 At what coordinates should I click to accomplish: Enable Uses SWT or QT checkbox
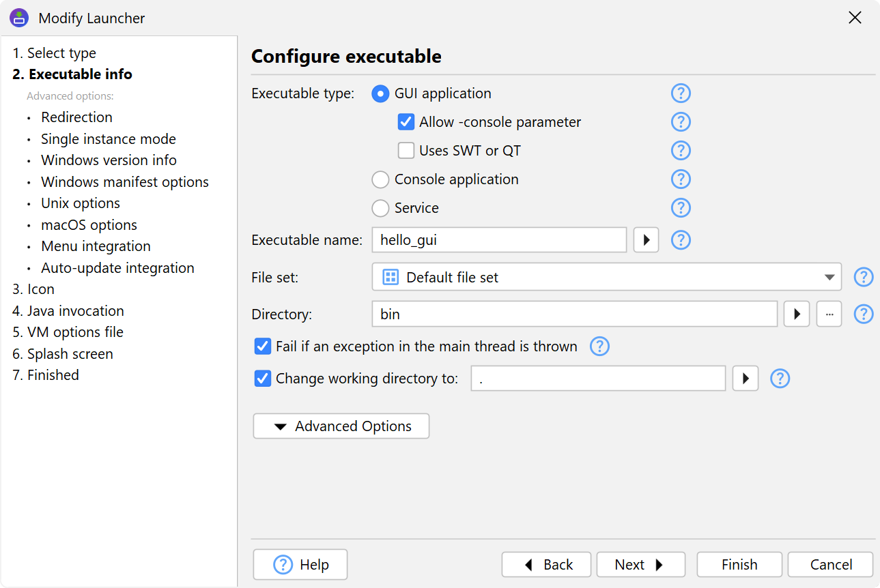point(406,151)
